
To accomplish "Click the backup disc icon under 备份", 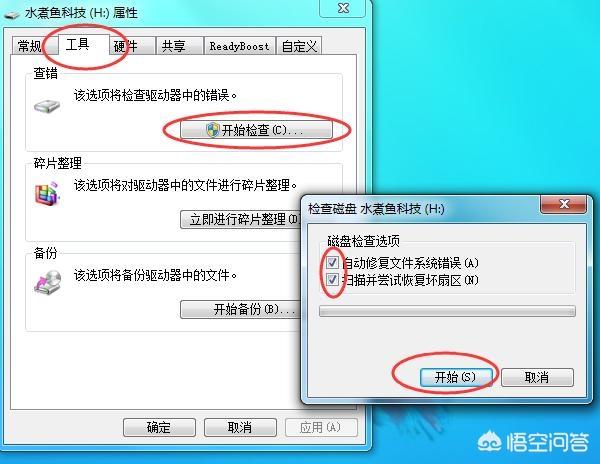I will (47, 282).
